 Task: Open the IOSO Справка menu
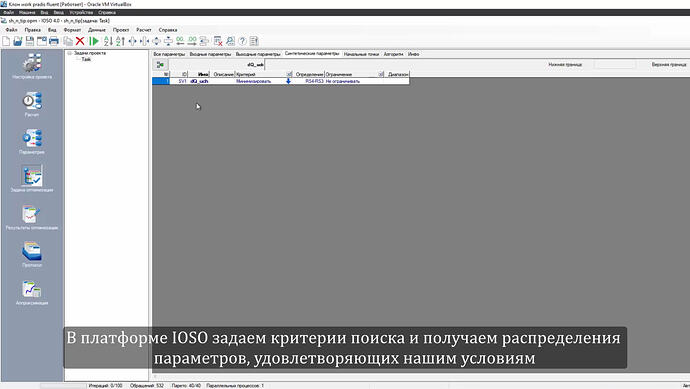[168, 30]
